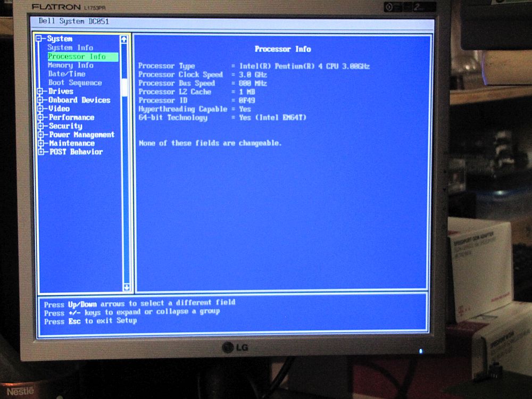Click the 'Press Up/Down arrows' help line
Screen dimensions: 532x399
[139, 303]
